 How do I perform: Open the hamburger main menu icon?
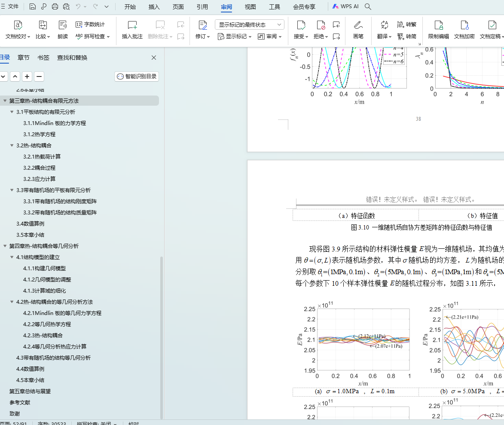coord(3,6)
